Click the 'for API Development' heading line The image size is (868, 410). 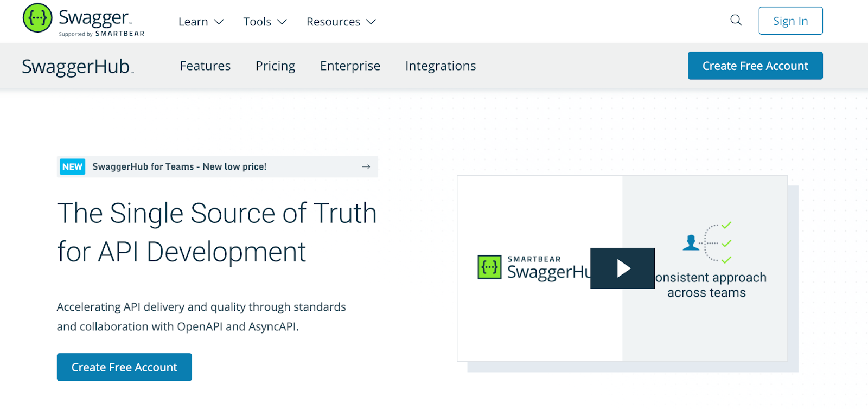pyautogui.click(x=182, y=252)
